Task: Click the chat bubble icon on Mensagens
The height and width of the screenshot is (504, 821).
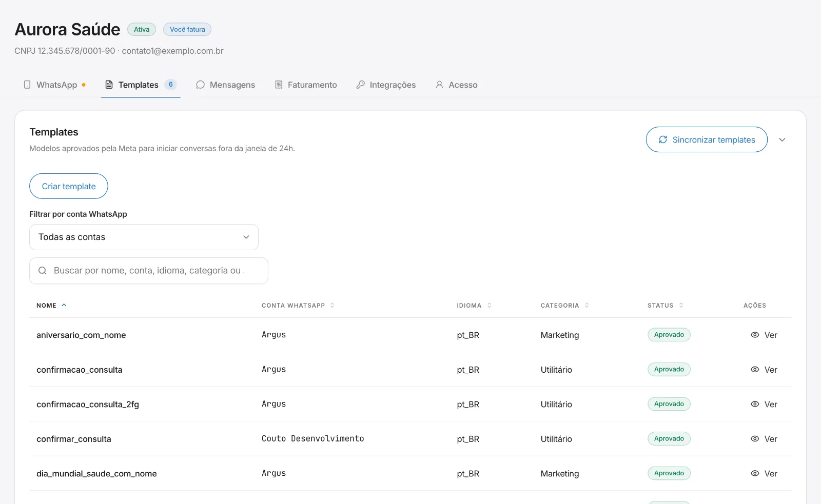Action: click(x=200, y=85)
